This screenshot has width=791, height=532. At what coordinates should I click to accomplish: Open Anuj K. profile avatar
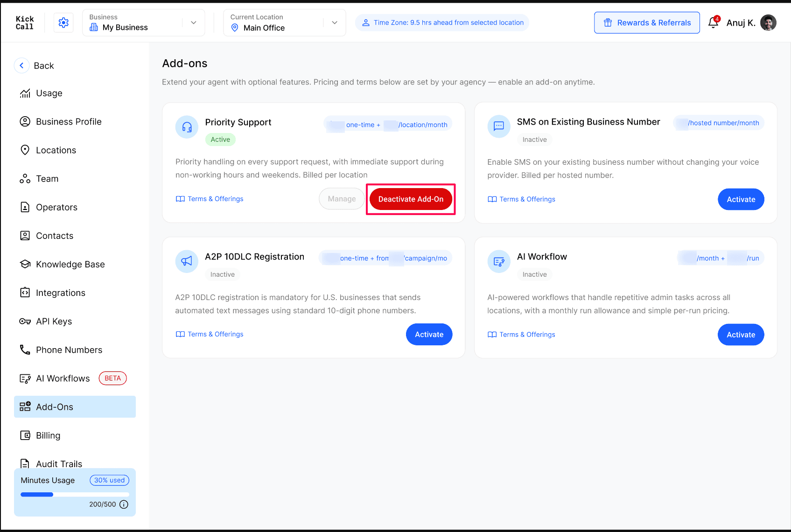[768, 22]
